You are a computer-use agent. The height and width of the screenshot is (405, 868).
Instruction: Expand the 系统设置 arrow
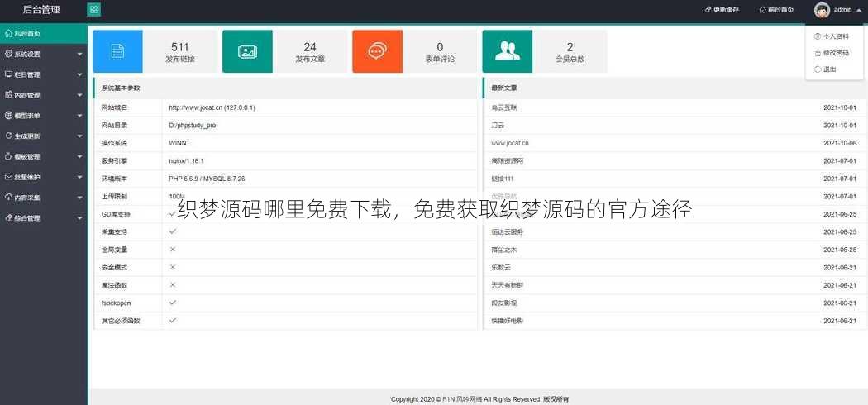coord(79,55)
